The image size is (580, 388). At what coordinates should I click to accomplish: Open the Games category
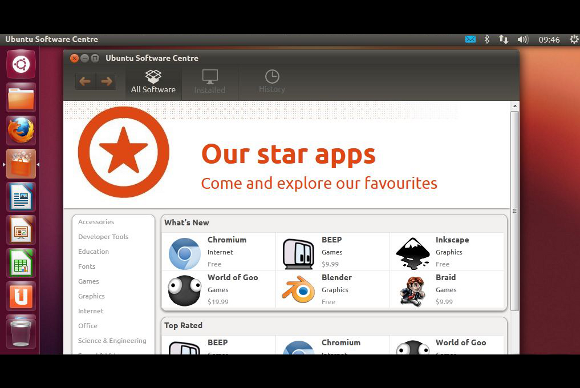click(88, 281)
